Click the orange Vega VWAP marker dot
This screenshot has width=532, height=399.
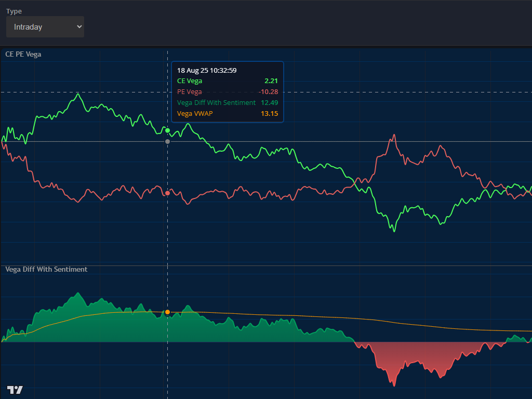tap(167, 312)
